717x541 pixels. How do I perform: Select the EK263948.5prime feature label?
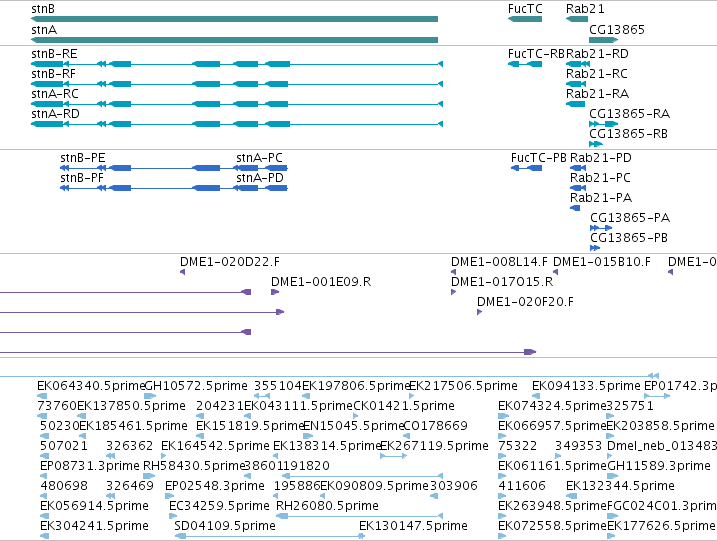552,506
